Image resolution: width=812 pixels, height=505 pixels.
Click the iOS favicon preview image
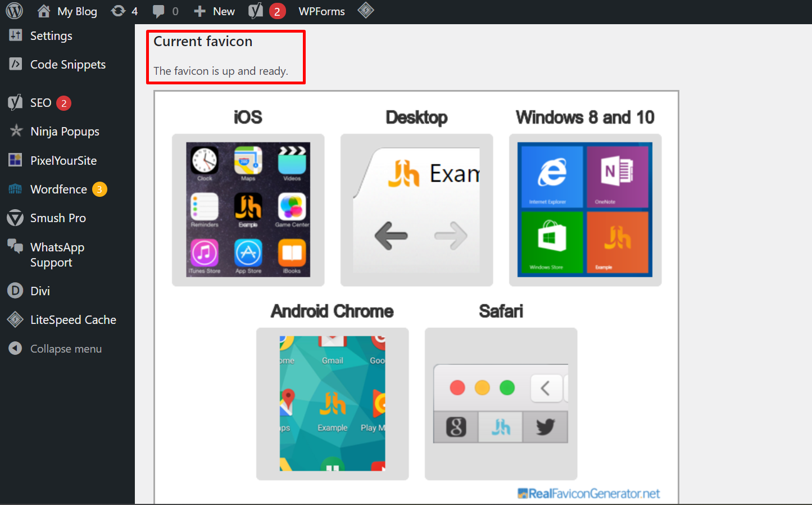tap(248, 210)
